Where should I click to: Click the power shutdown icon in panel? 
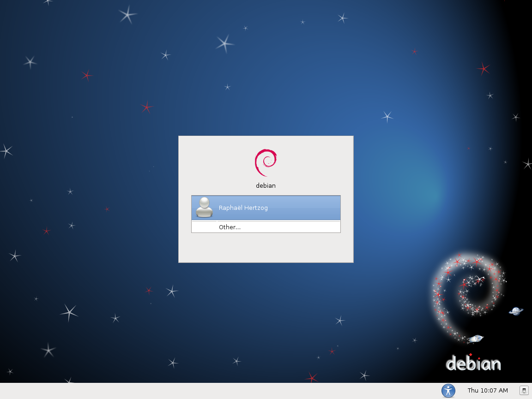(524, 391)
